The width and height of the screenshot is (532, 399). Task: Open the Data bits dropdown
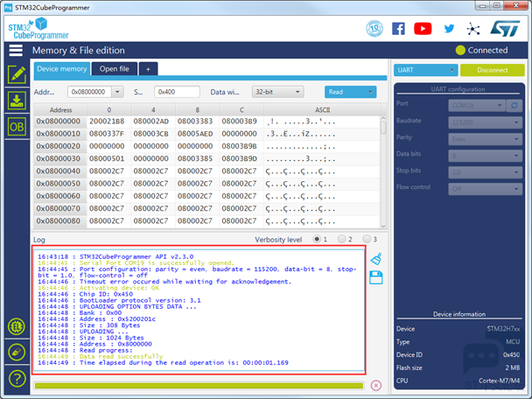(x=485, y=156)
